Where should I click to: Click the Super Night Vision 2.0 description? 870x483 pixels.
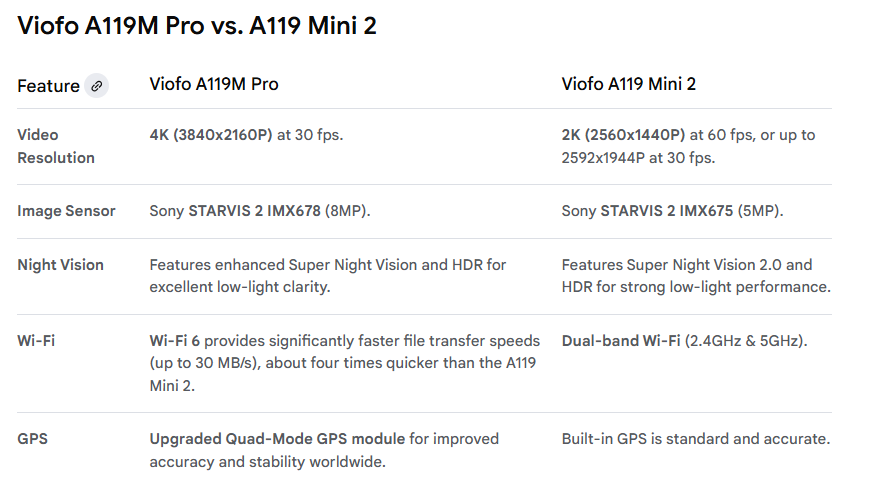[695, 276]
